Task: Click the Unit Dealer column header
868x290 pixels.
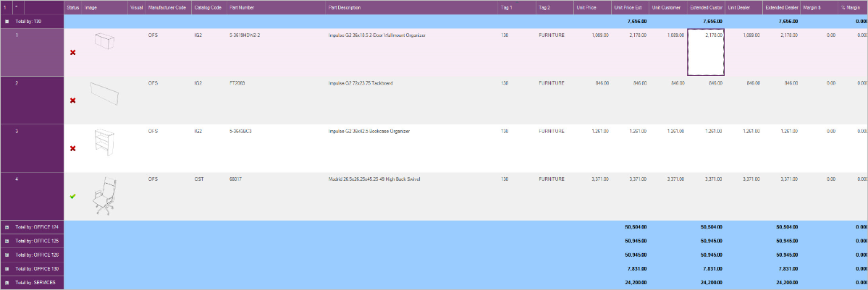Action: [x=743, y=8]
